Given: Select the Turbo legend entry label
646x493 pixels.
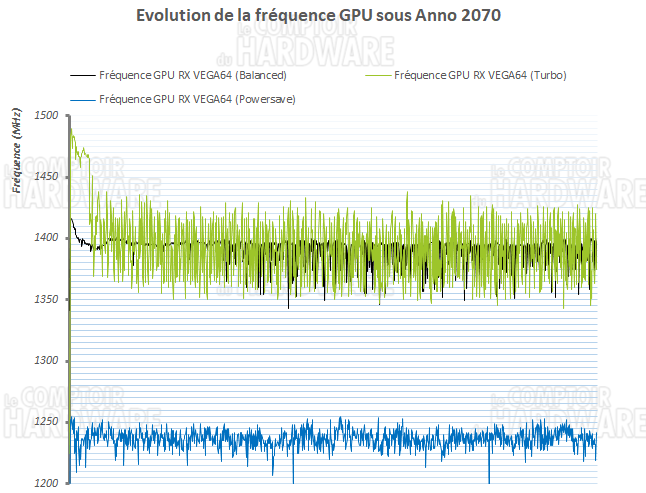Looking at the screenshot, I should [481, 76].
